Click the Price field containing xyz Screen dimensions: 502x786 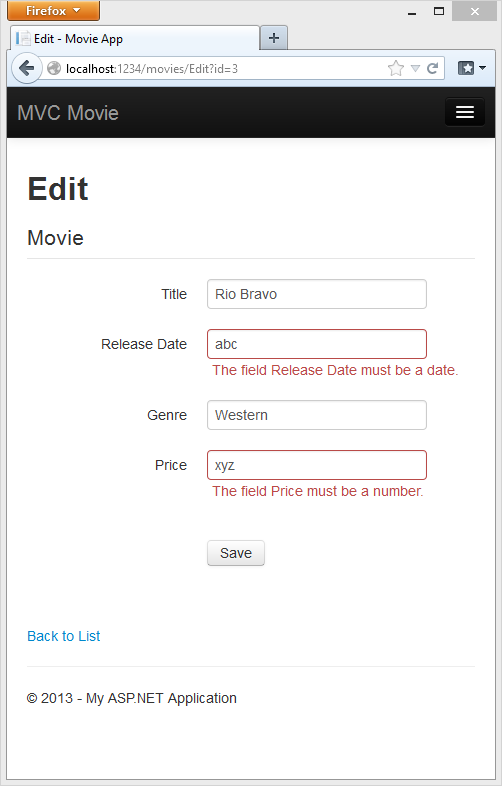[x=317, y=465]
